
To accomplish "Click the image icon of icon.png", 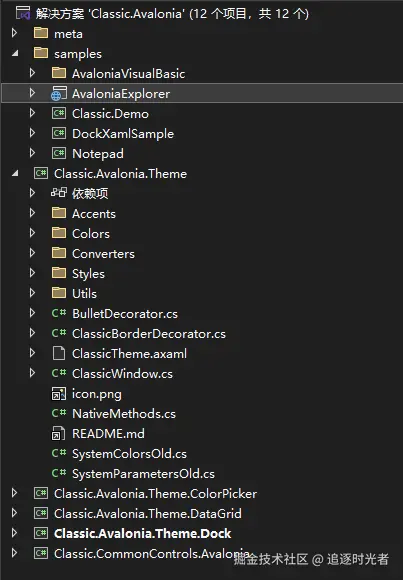I will (x=59, y=394).
